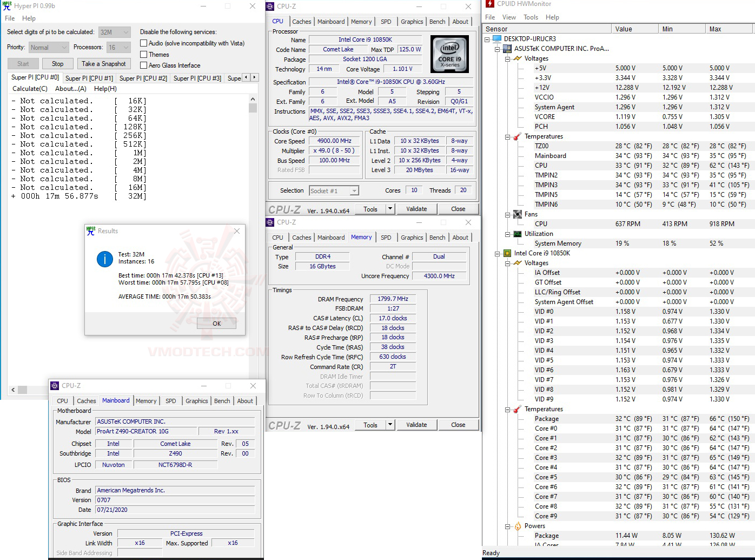Click the Results dialog title icon
Viewport: 755px width, 560px height.
(91, 231)
